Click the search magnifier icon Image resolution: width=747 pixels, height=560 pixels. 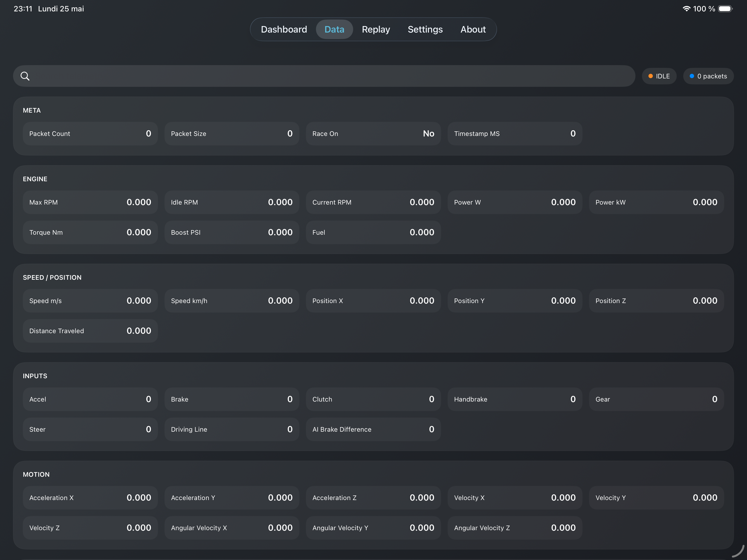pyautogui.click(x=25, y=76)
